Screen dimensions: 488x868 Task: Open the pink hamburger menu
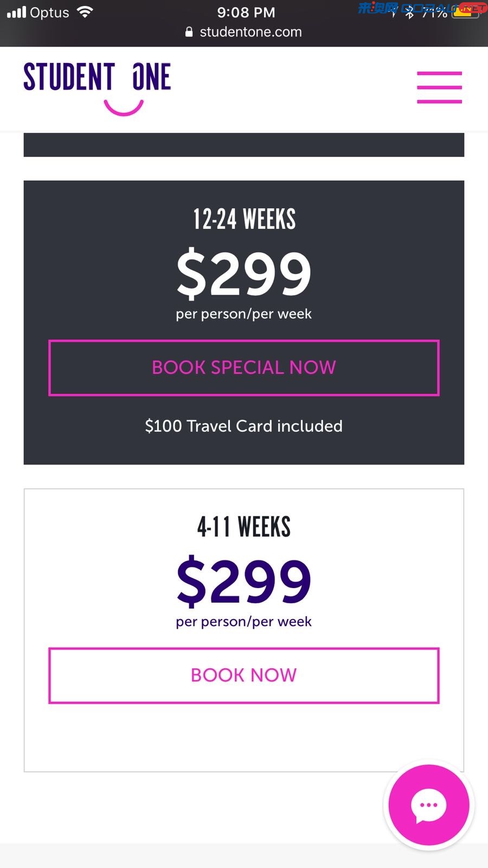tap(439, 87)
